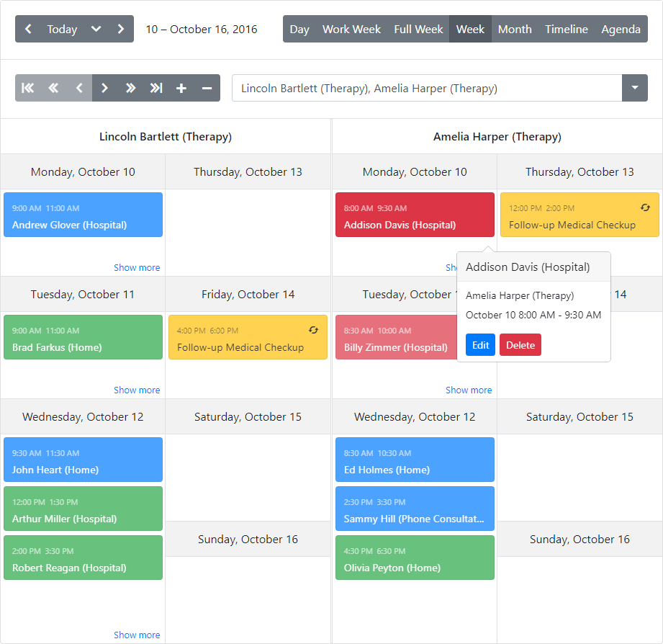
Task: Switch to Agenda view
Action: [x=621, y=30]
